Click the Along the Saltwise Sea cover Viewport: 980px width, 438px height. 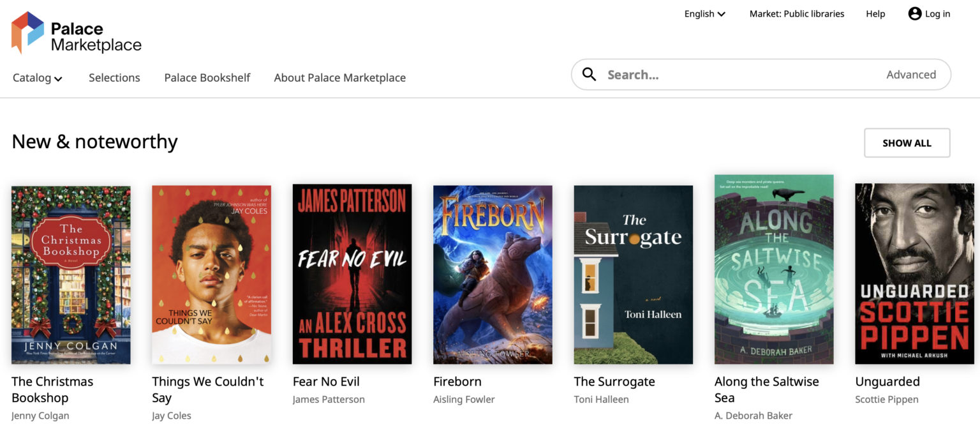[774, 269]
